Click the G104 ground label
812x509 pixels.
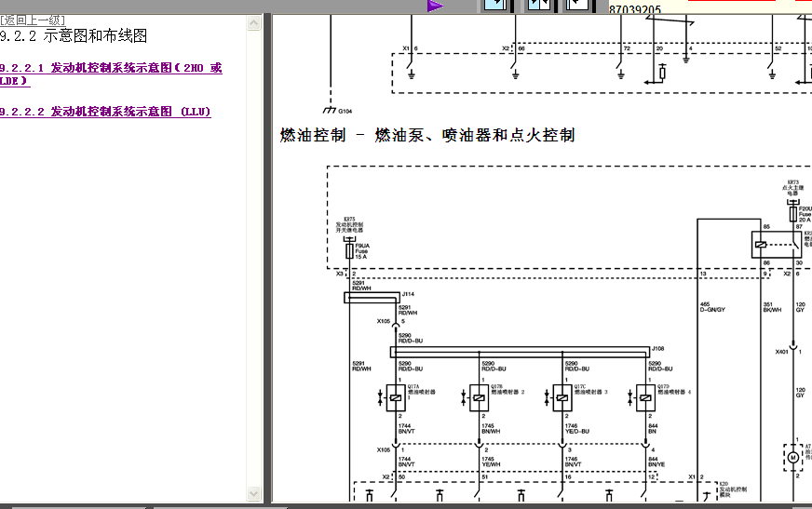pyautogui.click(x=345, y=112)
